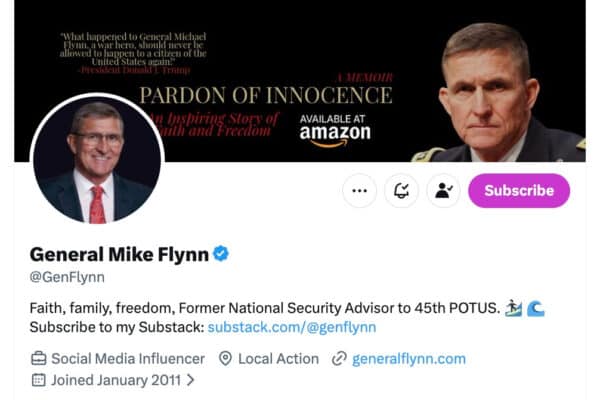
Task: Click the calendar icon beside Joined date
Action: click(39, 380)
